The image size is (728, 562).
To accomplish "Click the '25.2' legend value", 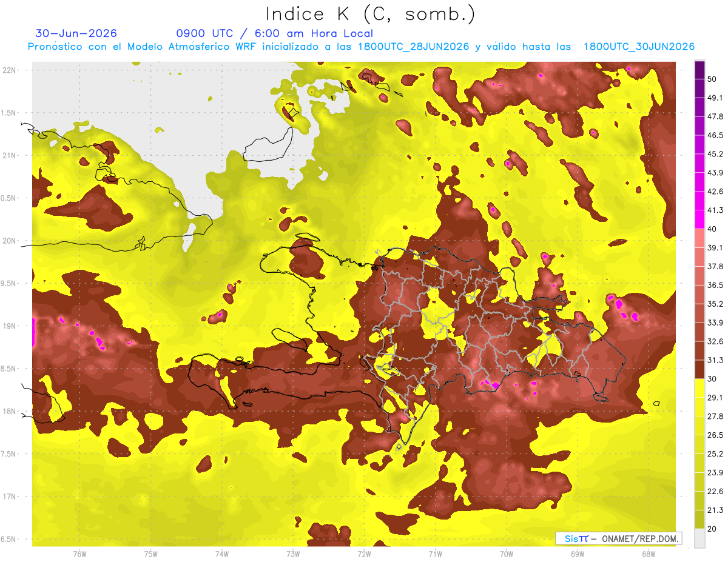I will (x=715, y=454).
